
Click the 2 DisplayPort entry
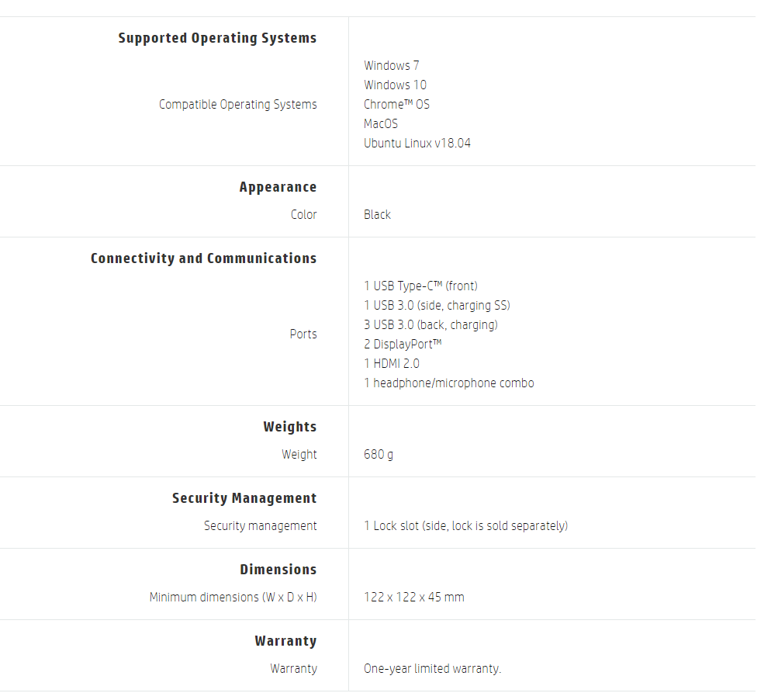(x=403, y=344)
